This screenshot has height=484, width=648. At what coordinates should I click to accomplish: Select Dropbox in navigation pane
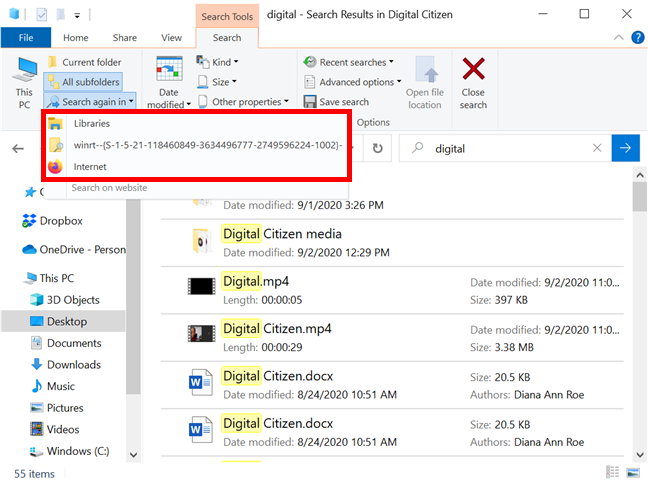point(52,221)
